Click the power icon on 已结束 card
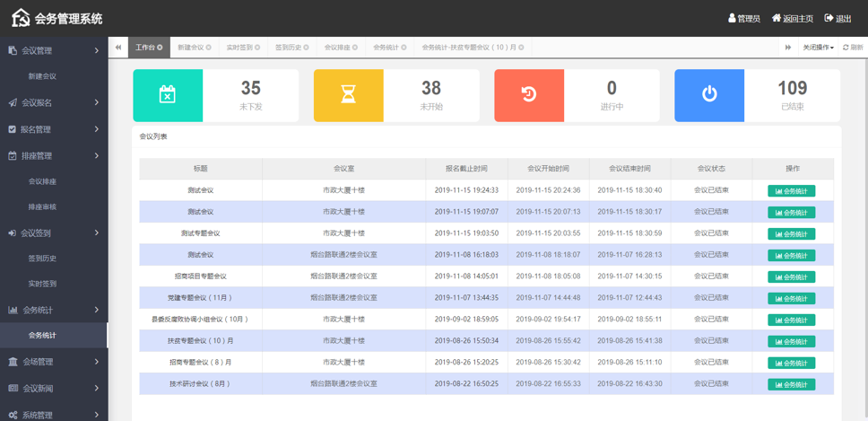Image resolution: width=868 pixels, height=421 pixels. point(709,94)
